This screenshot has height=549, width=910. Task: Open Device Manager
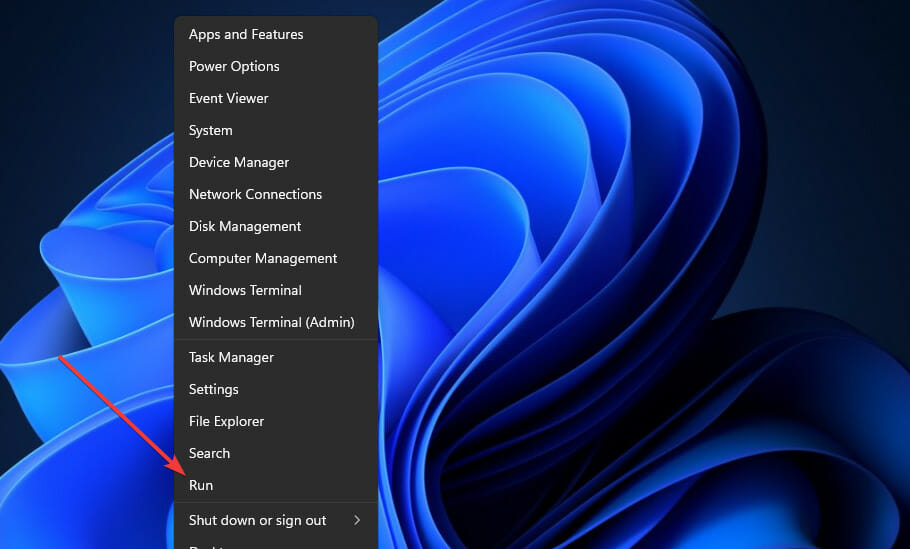tap(239, 162)
